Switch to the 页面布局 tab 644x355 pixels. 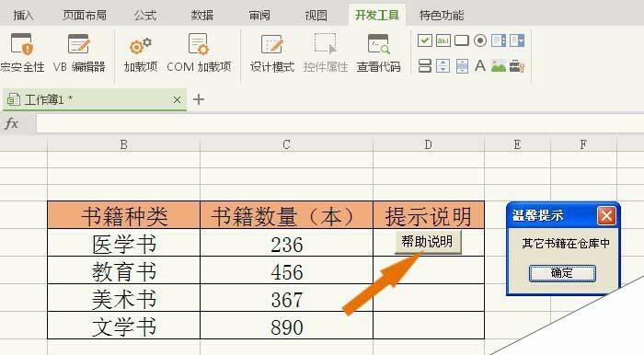click(85, 16)
